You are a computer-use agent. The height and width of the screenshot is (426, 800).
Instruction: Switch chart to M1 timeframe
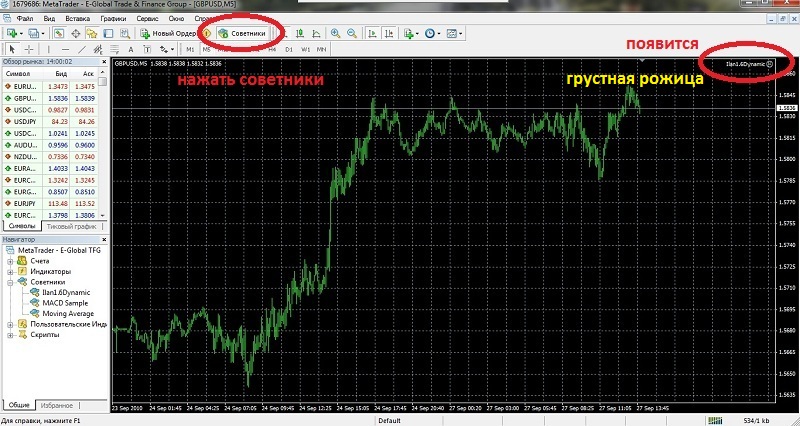pos(190,49)
